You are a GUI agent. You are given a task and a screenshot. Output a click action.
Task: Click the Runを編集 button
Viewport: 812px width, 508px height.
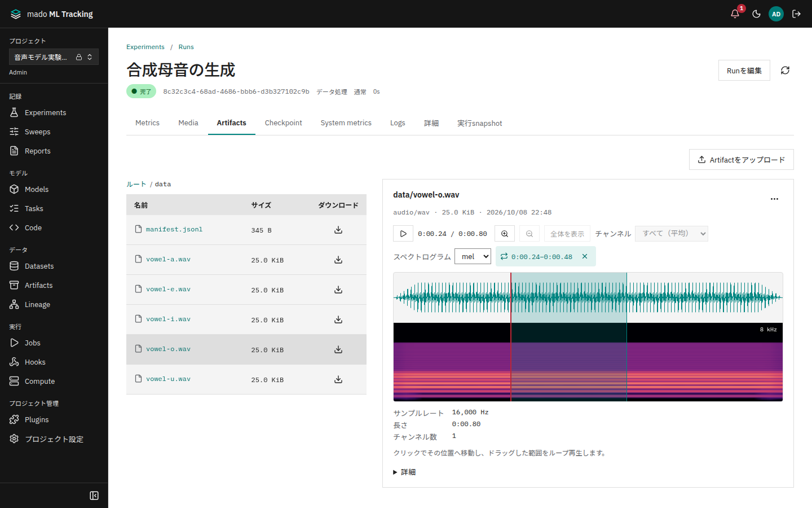pyautogui.click(x=744, y=71)
